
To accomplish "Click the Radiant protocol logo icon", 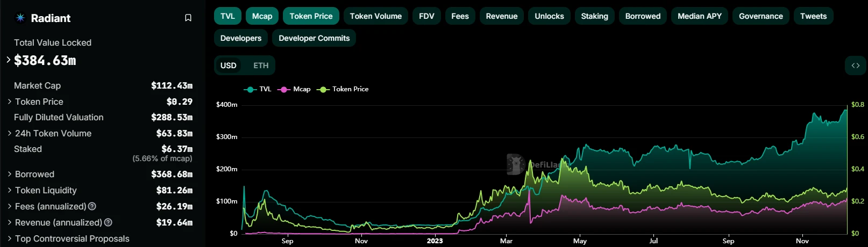I will tap(20, 18).
